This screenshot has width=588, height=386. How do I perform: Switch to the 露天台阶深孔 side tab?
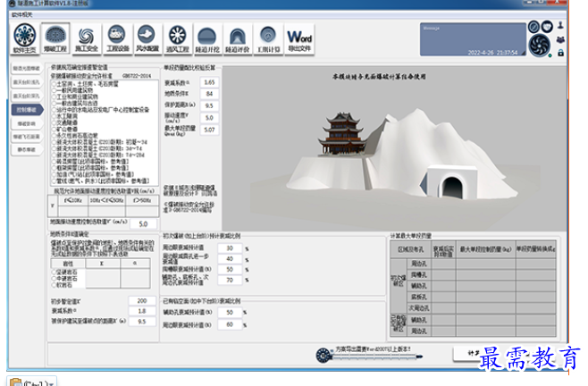pyautogui.click(x=26, y=96)
